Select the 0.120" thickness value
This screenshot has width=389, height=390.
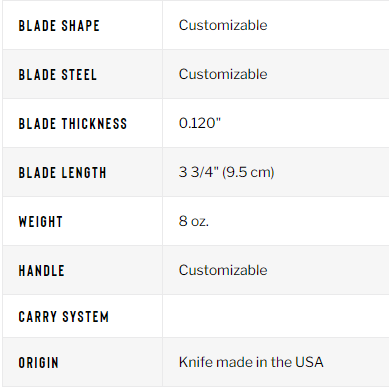pyautogui.click(x=200, y=123)
